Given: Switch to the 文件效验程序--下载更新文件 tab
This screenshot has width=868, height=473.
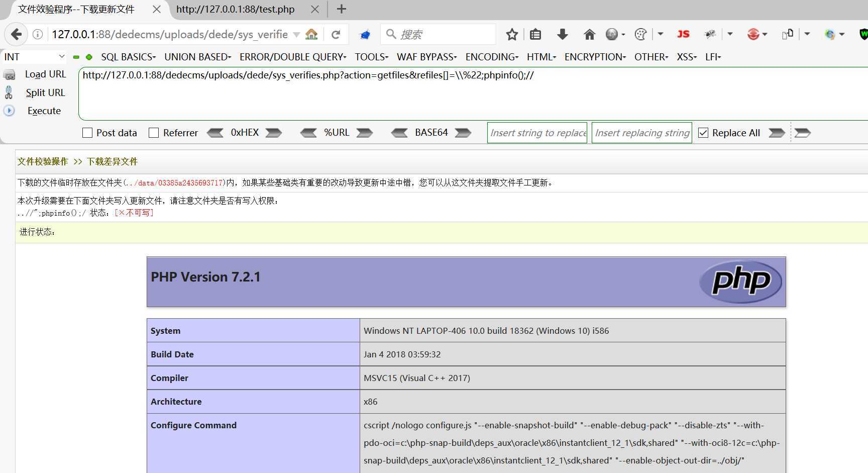Looking at the screenshot, I should click(76, 10).
